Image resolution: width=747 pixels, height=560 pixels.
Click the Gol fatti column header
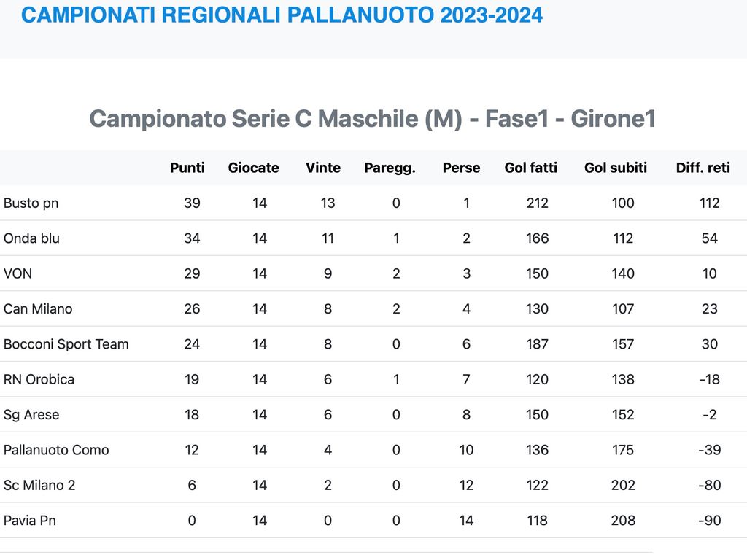pos(530,168)
